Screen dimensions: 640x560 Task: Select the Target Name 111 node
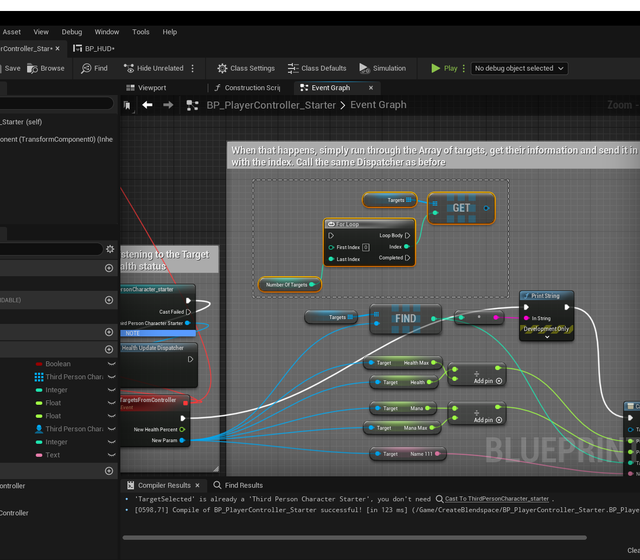tap(408, 454)
